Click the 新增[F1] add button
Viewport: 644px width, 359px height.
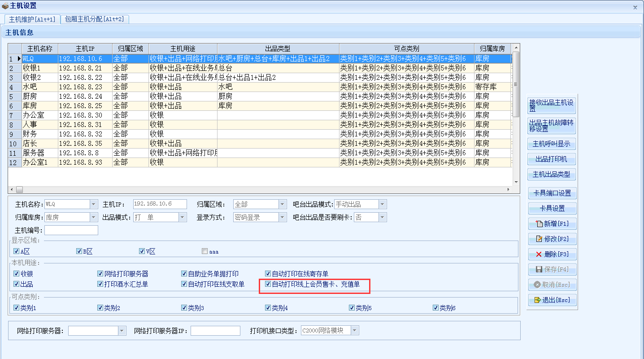[552, 223]
